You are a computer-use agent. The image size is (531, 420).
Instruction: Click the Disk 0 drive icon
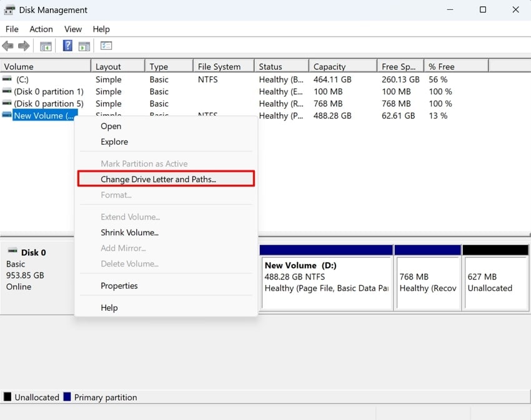pyautogui.click(x=12, y=251)
